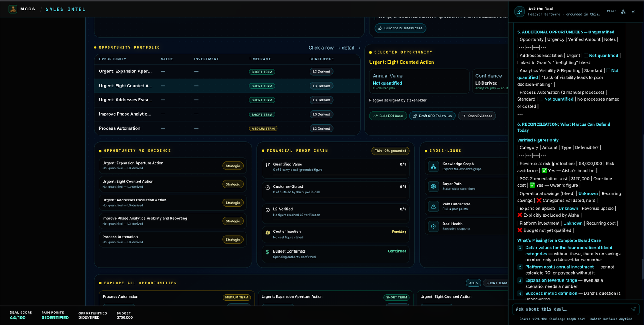The width and height of the screenshot is (644, 325).
Task: Click Budget $750,000 status entry
Action: point(125,315)
